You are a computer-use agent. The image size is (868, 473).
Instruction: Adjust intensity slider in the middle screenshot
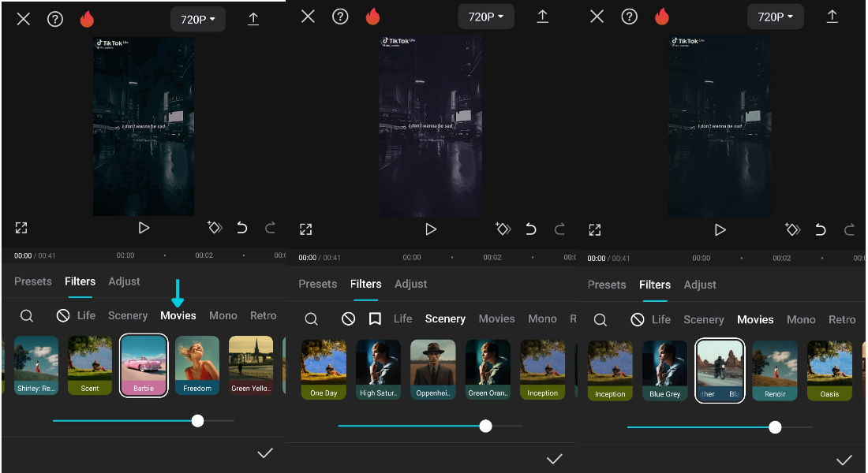(x=485, y=426)
